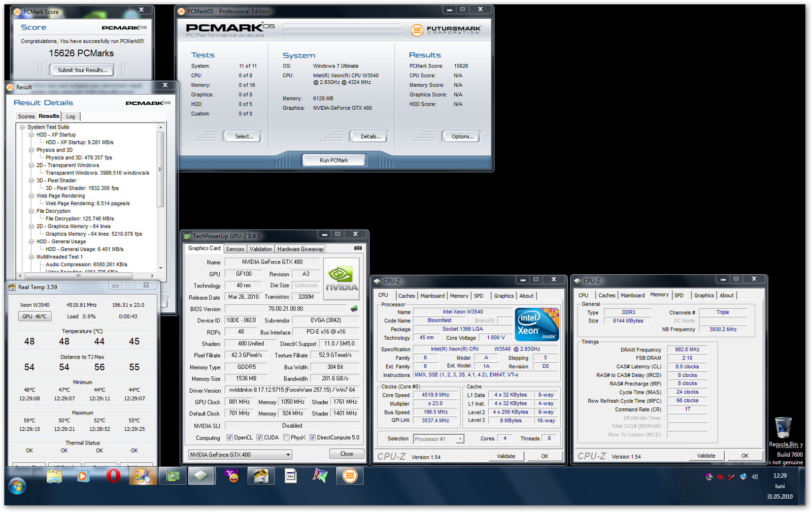Toggle the PhysX checkbox in GPU-Z
Image resolution: width=812 pixels, height=512 pixels.
click(x=286, y=437)
